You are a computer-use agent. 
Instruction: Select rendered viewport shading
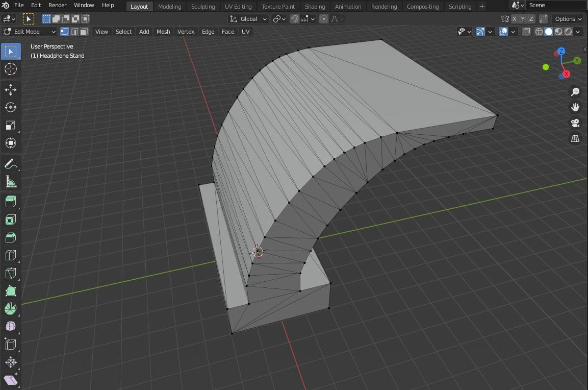568,32
